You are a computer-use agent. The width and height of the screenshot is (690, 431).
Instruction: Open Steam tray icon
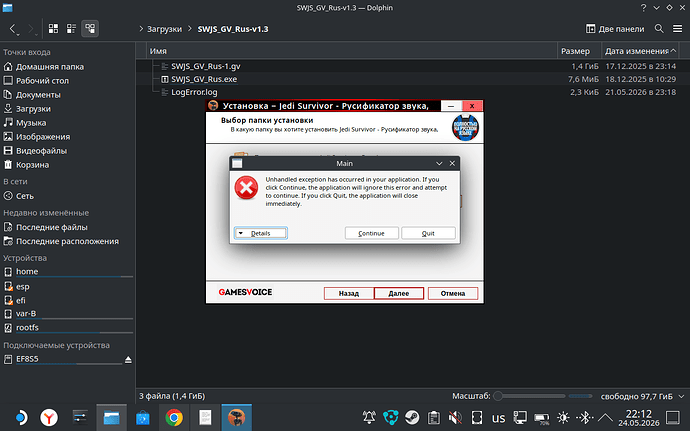coord(412,417)
